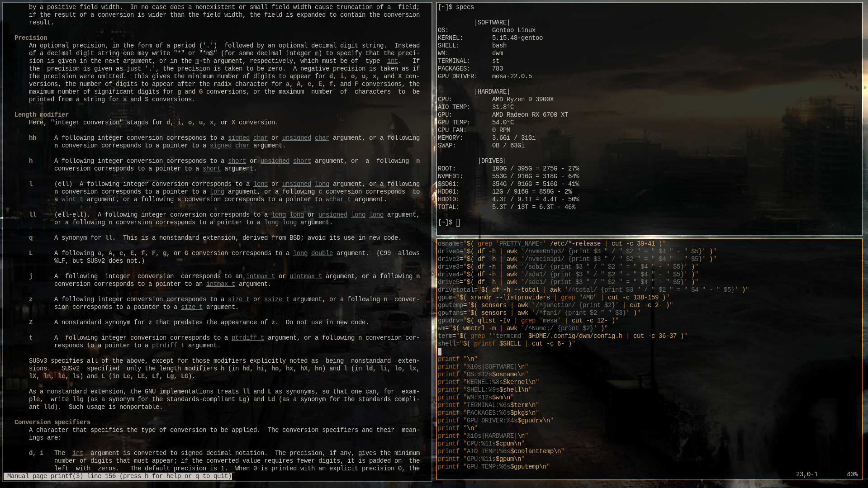
Task: Click the 'wm=' wmctrl line in vim
Action: [523, 328]
